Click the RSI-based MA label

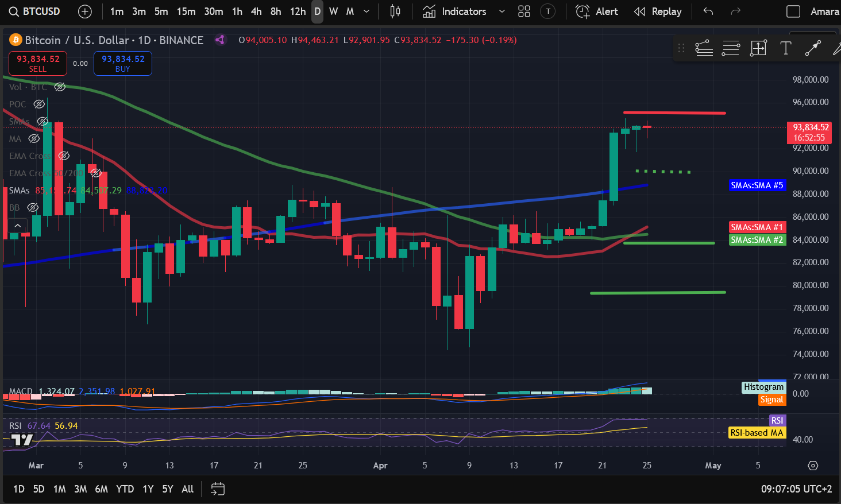(757, 433)
